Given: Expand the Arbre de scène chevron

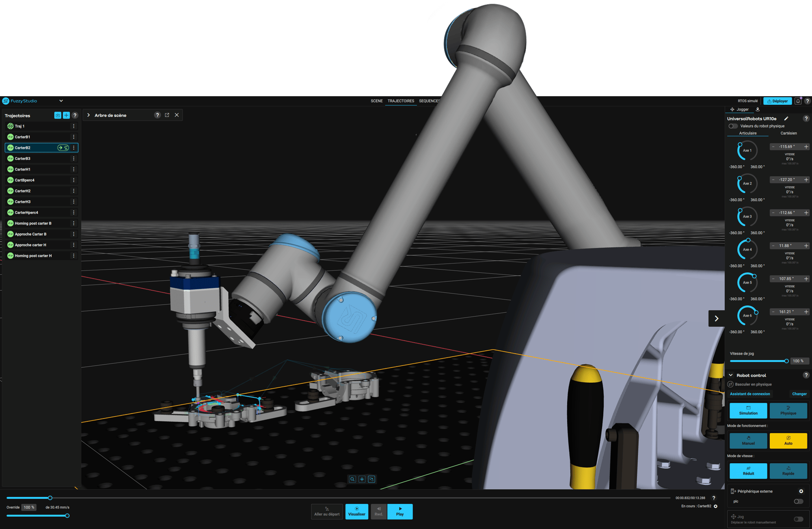Looking at the screenshot, I should (x=89, y=115).
